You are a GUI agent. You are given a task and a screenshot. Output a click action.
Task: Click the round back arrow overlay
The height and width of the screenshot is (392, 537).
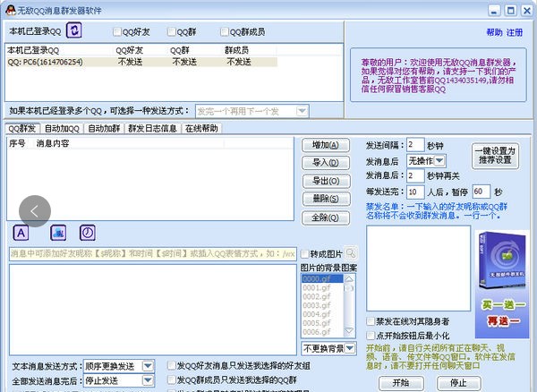[34, 210]
